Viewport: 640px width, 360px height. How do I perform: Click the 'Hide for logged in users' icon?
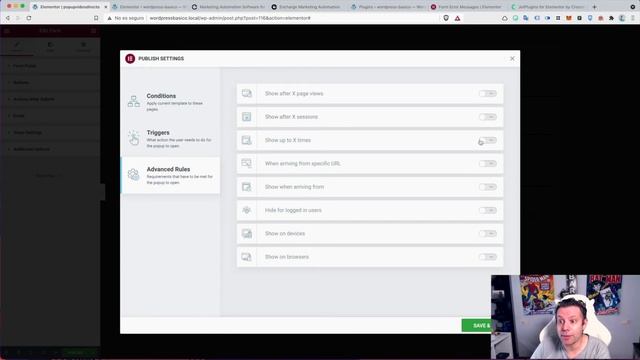click(x=247, y=210)
